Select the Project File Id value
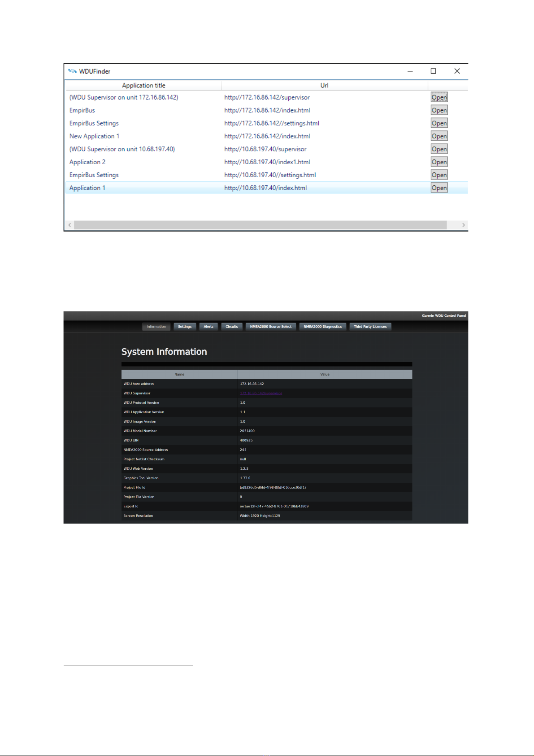This screenshot has height=756, width=534. pos(273,488)
